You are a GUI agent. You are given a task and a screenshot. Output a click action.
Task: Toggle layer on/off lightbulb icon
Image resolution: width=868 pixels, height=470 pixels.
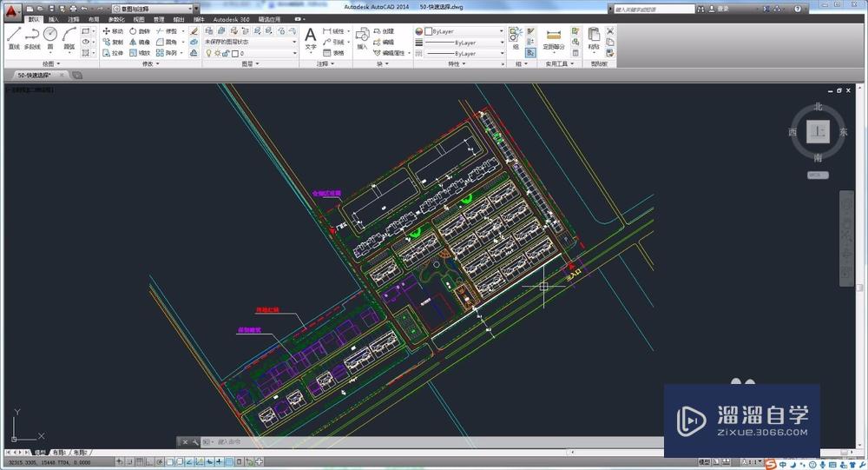(x=208, y=53)
